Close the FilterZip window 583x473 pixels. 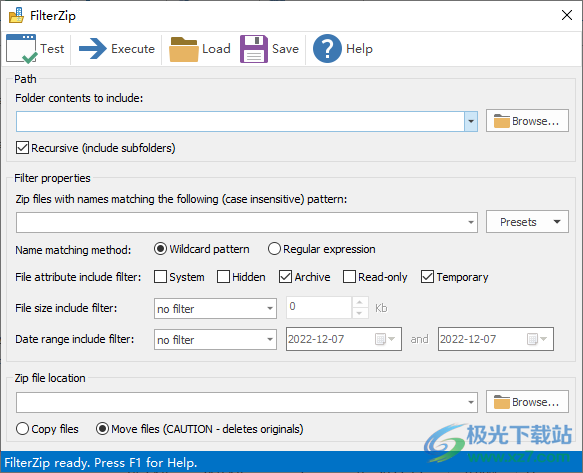[x=567, y=15]
